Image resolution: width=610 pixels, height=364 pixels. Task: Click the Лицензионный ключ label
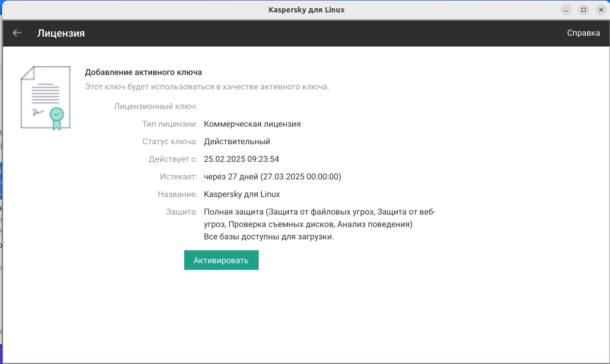156,107
